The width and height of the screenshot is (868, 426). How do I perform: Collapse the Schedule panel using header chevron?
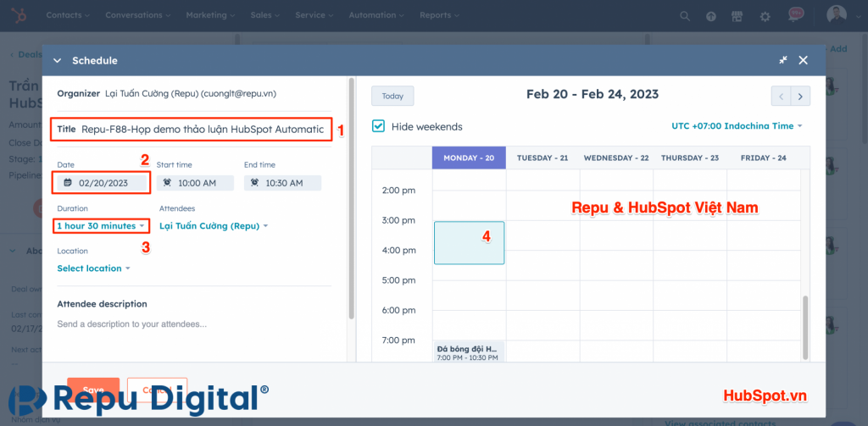click(x=57, y=61)
